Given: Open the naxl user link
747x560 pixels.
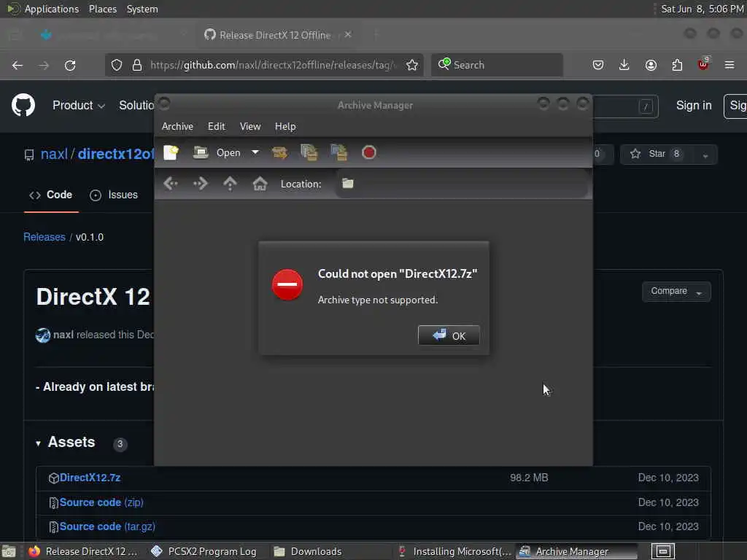Looking at the screenshot, I should pyautogui.click(x=54, y=155).
